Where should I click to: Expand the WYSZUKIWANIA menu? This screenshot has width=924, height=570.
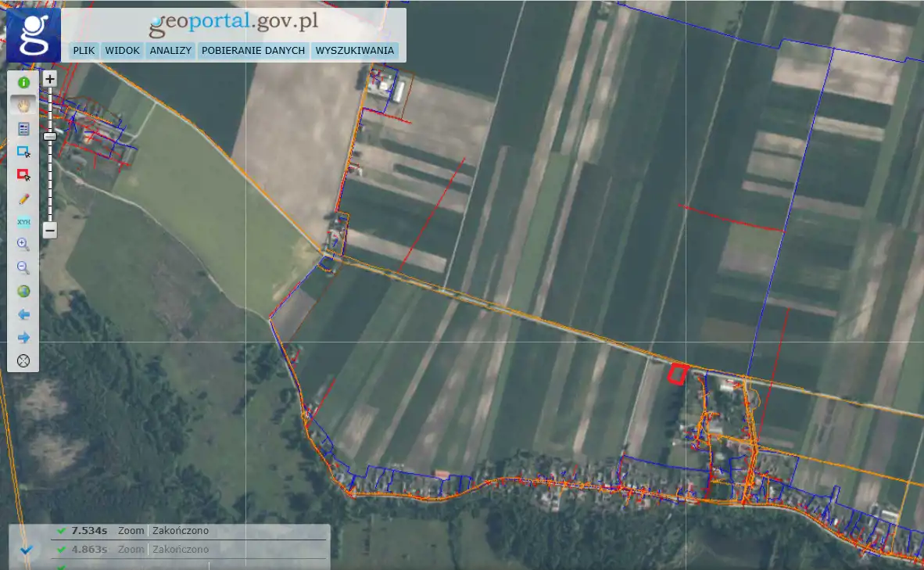(354, 51)
